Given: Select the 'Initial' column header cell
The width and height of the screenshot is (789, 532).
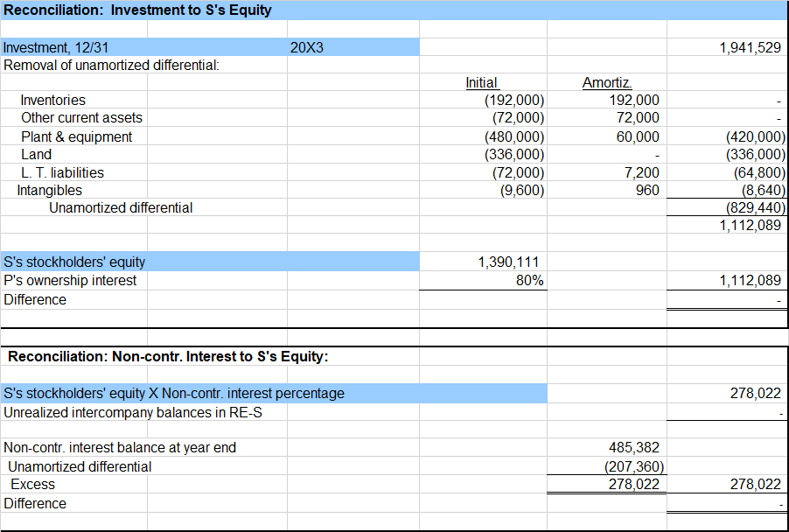Looking at the screenshot, I should tap(482, 82).
